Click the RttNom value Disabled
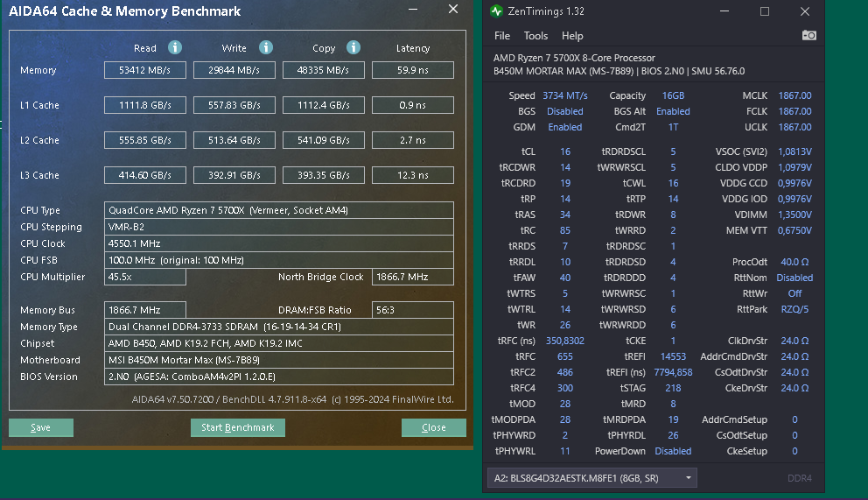868x500 pixels. [x=794, y=278]
